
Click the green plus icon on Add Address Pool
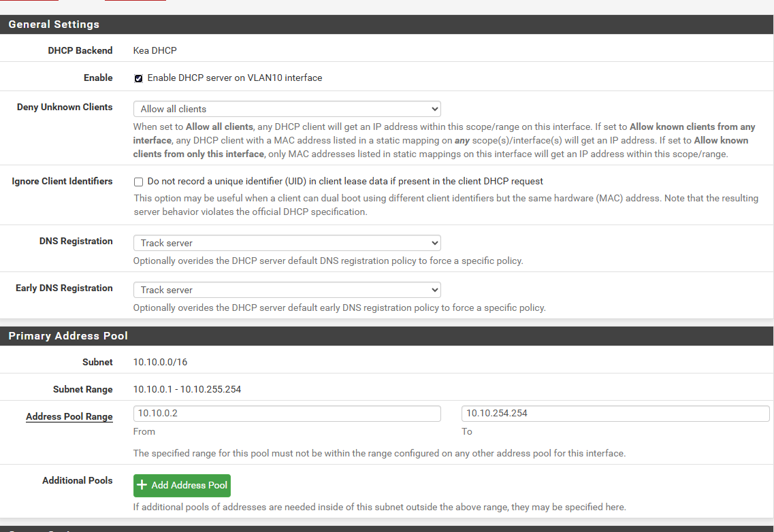pos(142,485)
